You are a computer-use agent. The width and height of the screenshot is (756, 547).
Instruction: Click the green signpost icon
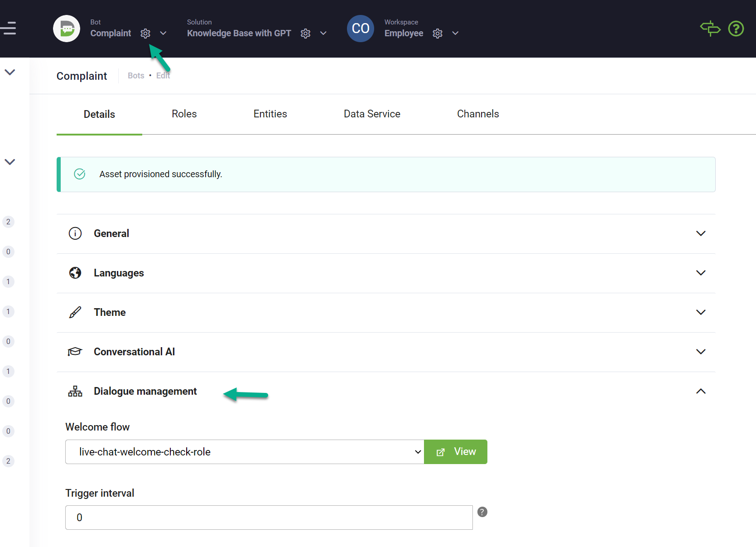pos(710,29)
